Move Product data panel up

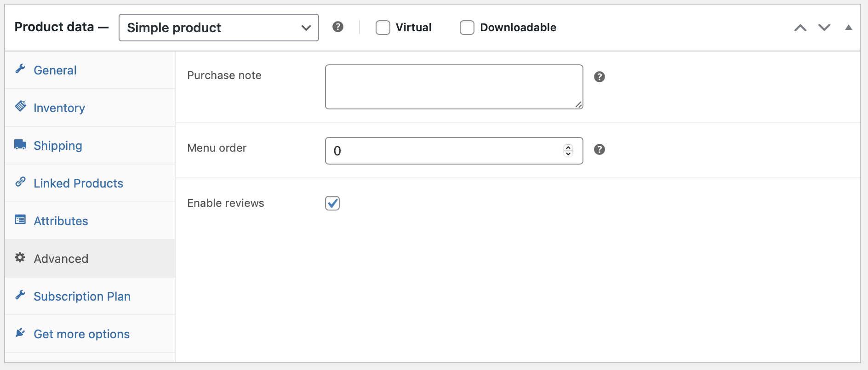point(800,28)
